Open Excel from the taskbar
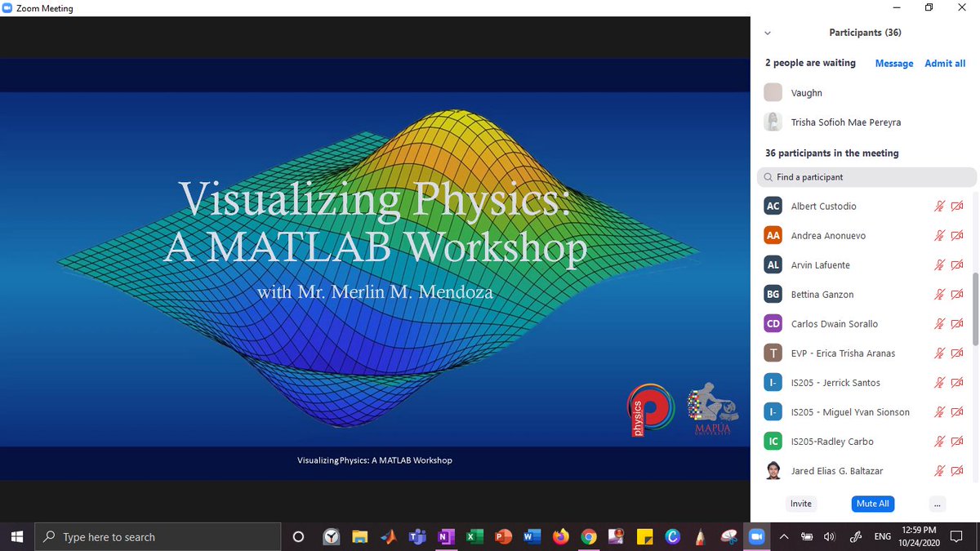 click(x=474, y=536)
